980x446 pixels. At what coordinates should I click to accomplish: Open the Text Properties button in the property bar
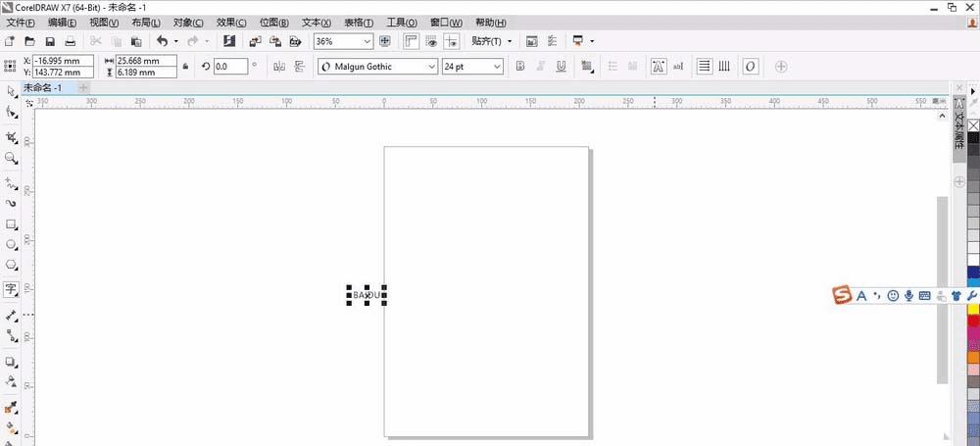[x=659, y=67]
